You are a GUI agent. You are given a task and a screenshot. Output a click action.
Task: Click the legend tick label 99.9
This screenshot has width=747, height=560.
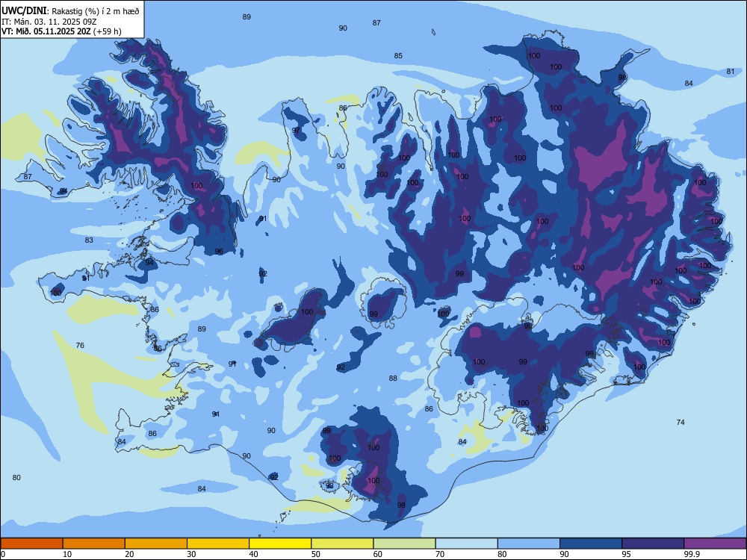pos(691,554)
